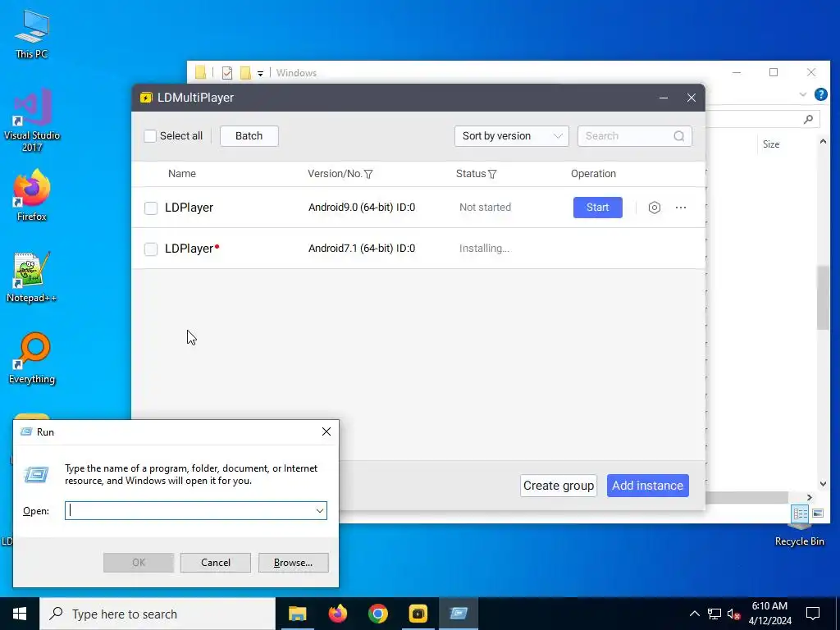This screenshot has height=630, width=840.
Task: Click the search magnifier in LDMultiPlayer
Action: (678, 136)
